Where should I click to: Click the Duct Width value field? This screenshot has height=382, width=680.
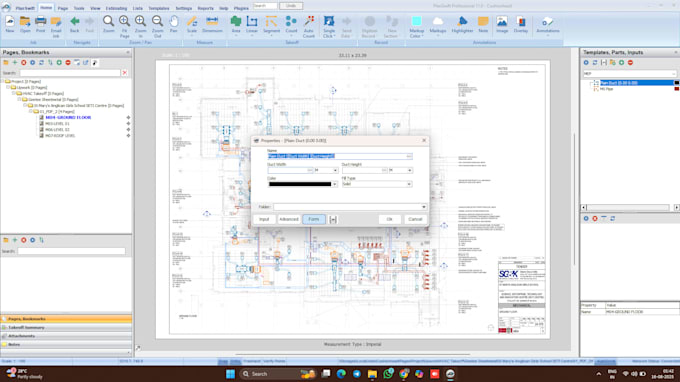tap(290, 170)
